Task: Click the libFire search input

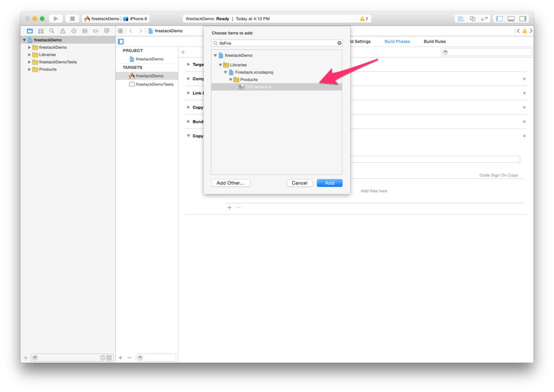Action: [276, 43]
